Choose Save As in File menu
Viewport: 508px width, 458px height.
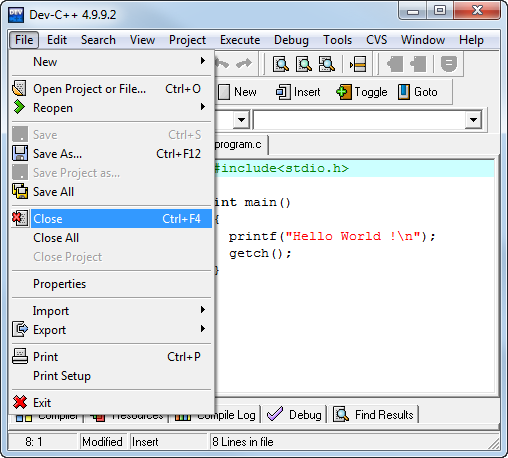112,154
